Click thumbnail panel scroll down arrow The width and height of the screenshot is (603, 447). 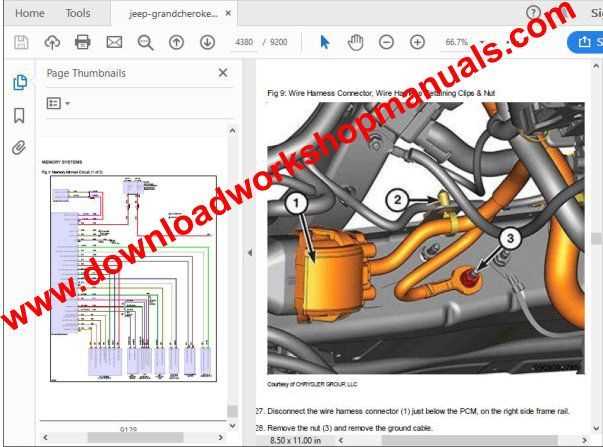[232, 425]
